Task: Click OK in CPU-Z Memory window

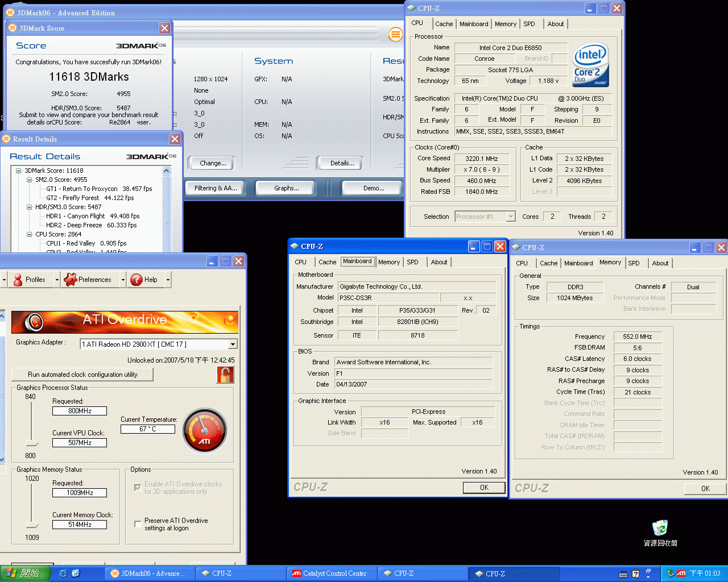Action: (x=705, y=489)
